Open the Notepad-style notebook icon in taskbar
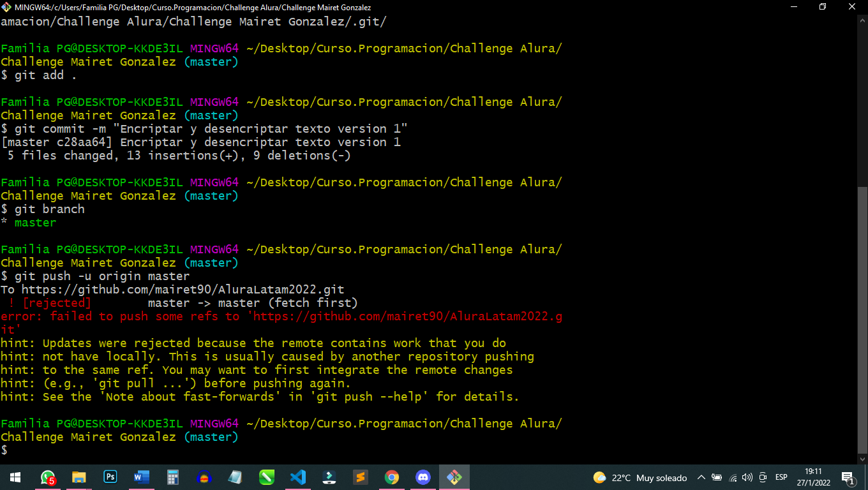 (x=235, y=477)
